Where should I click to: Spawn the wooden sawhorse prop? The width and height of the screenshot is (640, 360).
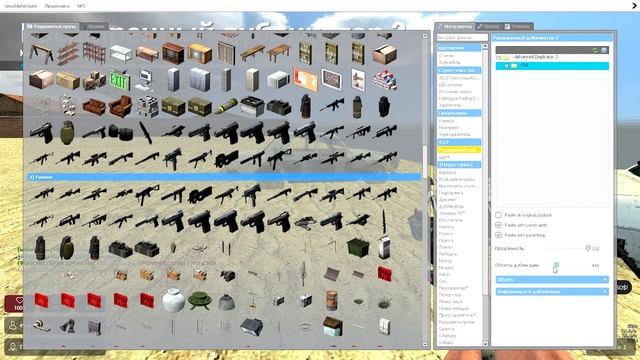coord(41,54)
